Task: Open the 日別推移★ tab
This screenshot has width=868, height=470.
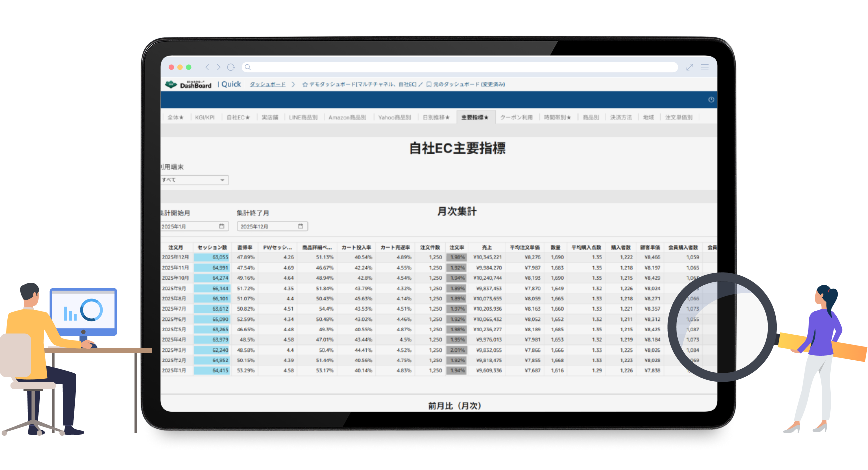Action: (436, 118)
